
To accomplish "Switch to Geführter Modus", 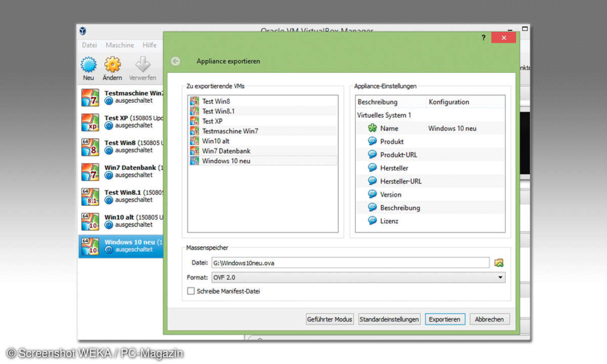I will [x=329, y=319].
